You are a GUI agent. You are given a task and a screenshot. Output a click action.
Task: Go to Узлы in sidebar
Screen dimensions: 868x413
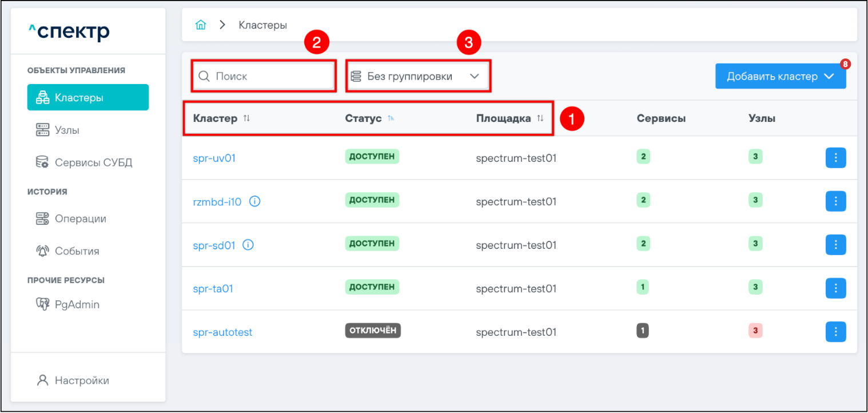[66, 130]
